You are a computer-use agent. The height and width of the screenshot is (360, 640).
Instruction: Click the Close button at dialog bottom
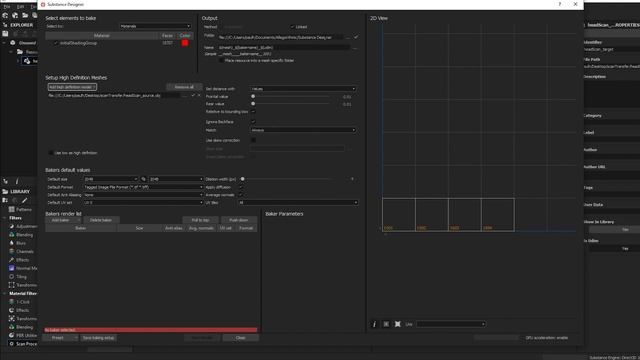pos(240,338)
